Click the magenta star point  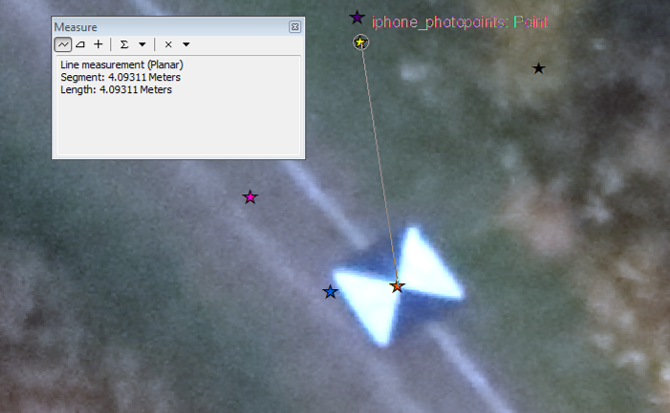point(250,197)
